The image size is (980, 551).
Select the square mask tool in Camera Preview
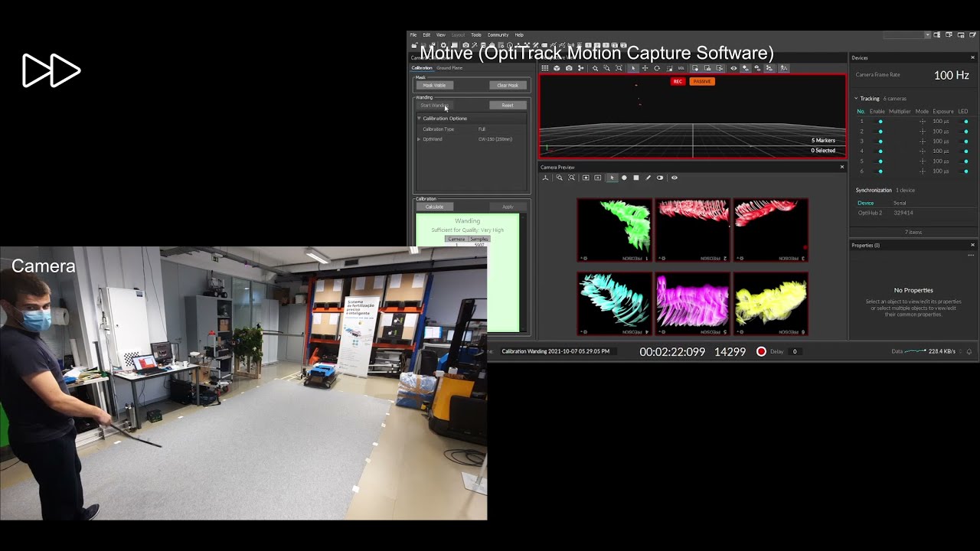click(636, 178)
